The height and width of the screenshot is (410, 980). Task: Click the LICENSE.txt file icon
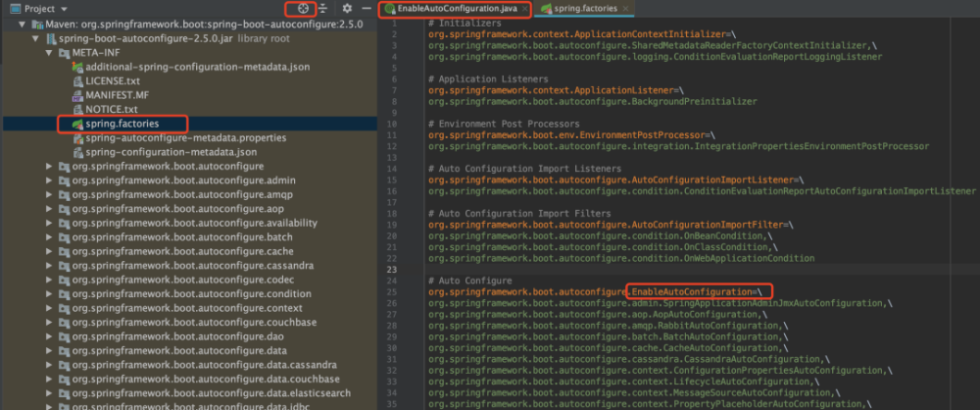(x=77, y=81)
